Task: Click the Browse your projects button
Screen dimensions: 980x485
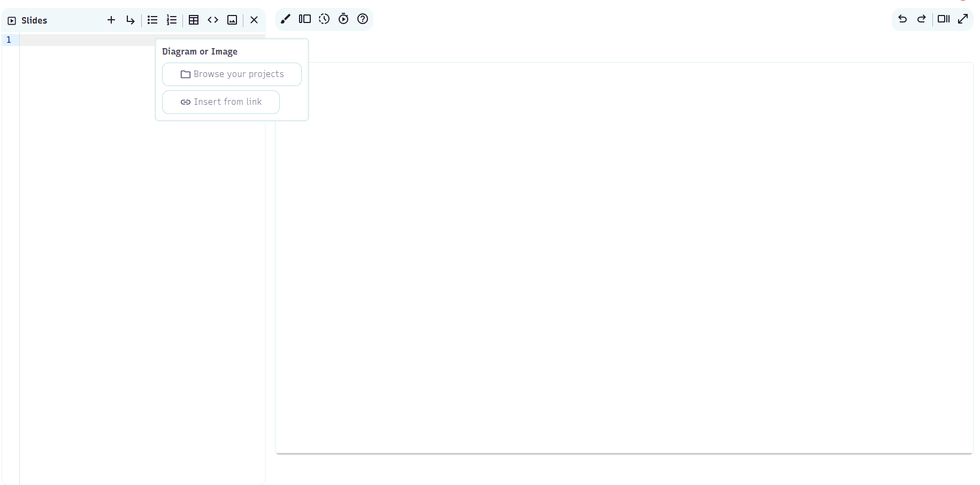Action: point(232,74)
